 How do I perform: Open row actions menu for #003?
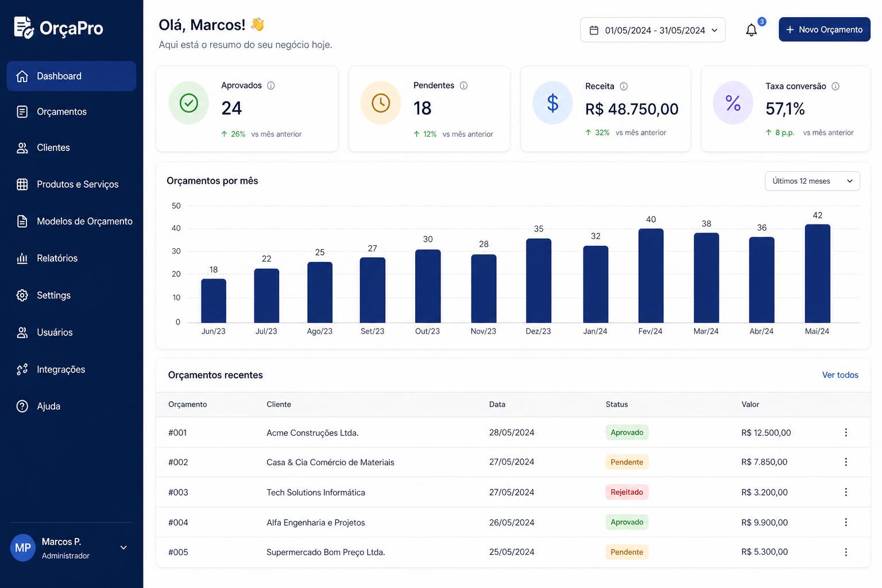point(846,492)
